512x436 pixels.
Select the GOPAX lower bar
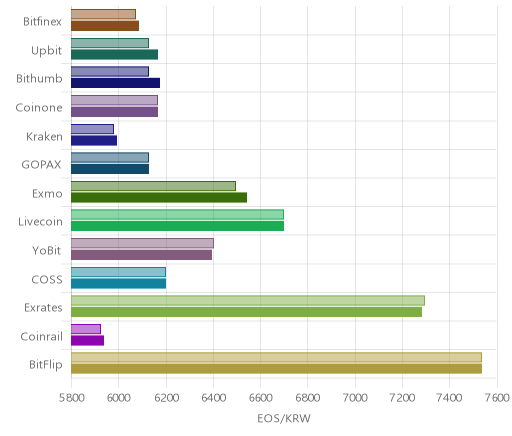110,169
